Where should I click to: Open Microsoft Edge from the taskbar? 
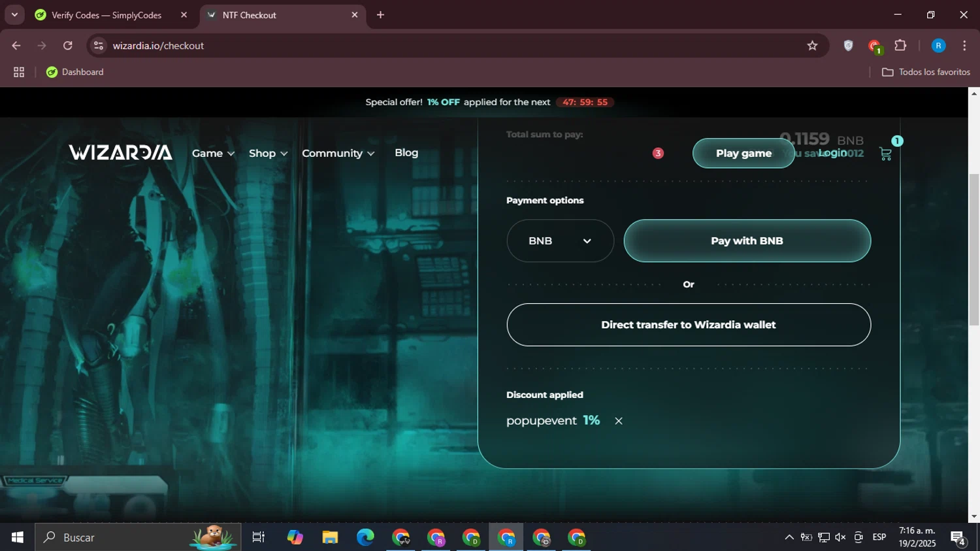point(365,537)
